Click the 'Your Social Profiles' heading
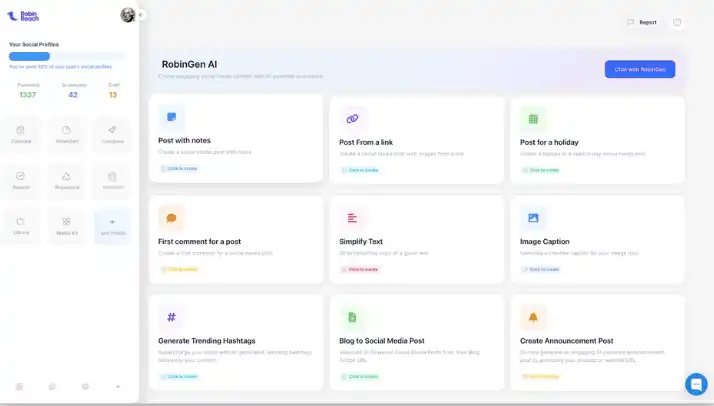714x406 pixels. [x=34, y=45]
